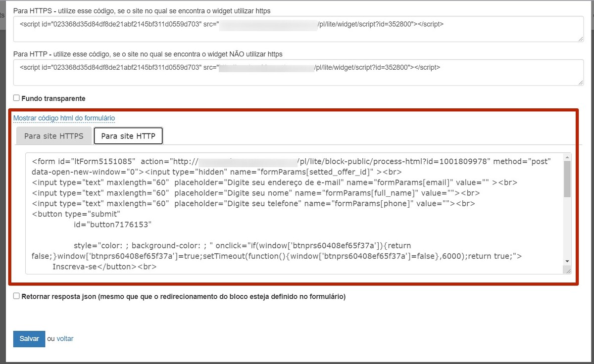Click the code box scrollbar thumb
Screen dimensions: 594x364
point(567,179)
